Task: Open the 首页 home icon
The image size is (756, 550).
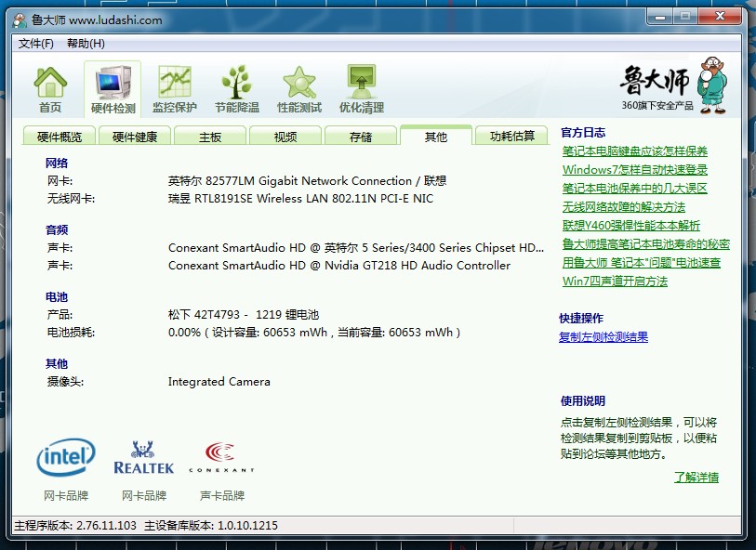Action: 50,89
